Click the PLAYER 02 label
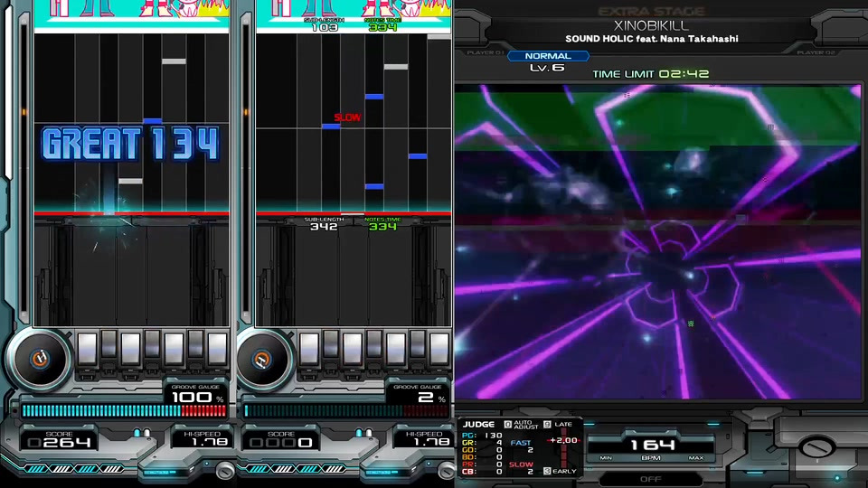The width and height of the screenshot is (868, 488). (816, 52)
